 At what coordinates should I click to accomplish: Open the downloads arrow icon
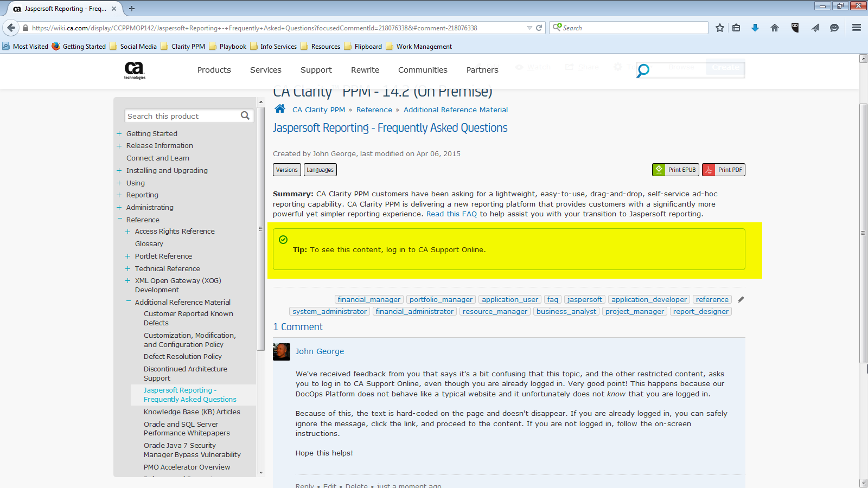click(x=755, y=28)
